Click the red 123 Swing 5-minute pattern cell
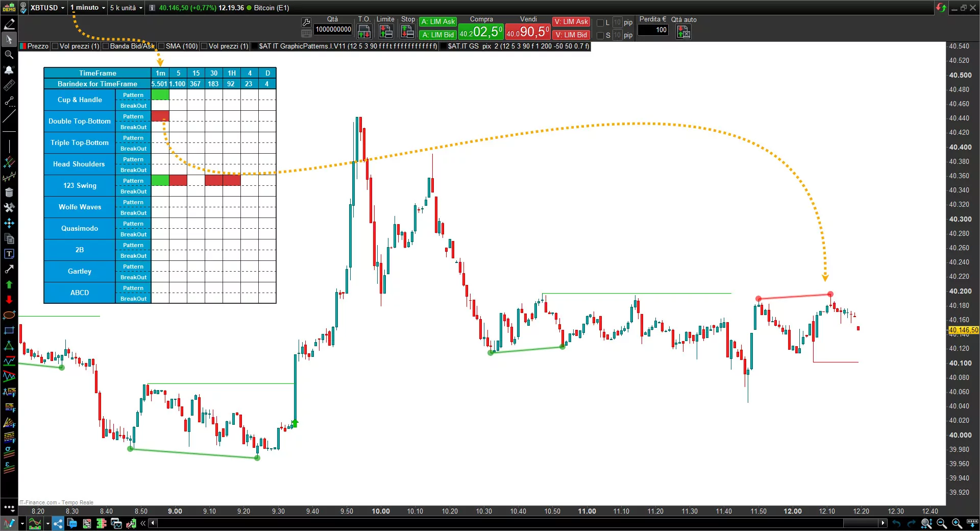This screenshot has width=980, height=531. pos(178,181)
